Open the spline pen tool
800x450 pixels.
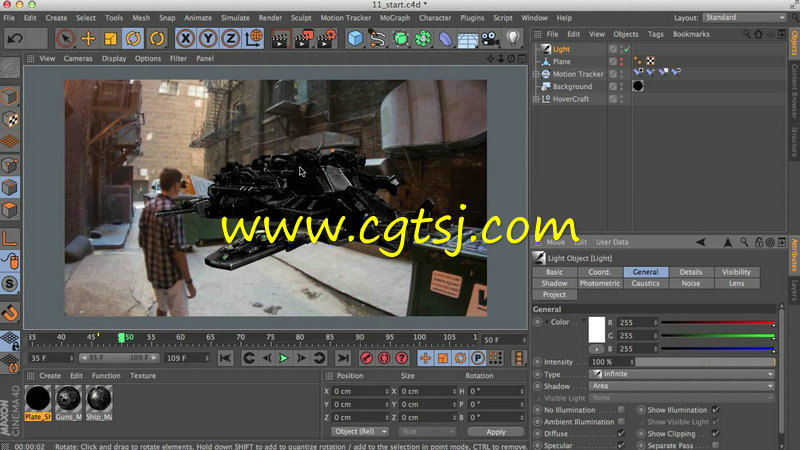(x=378, y=38)
